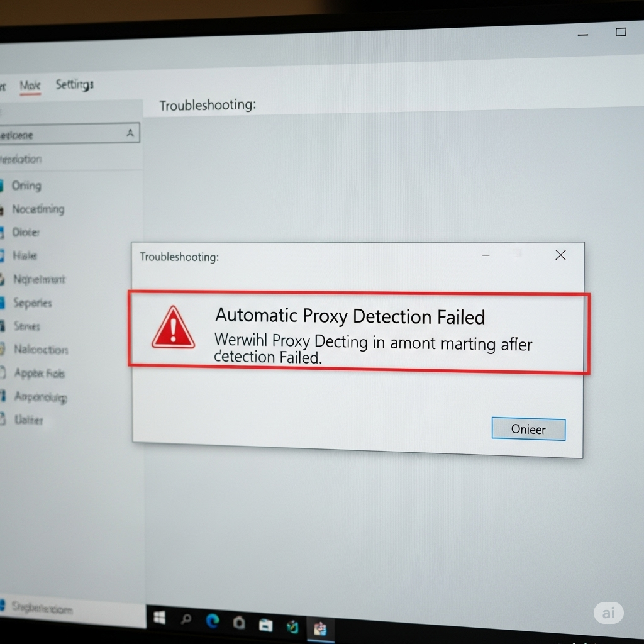Open taskbar search magnifier

[x=186, y=619]
